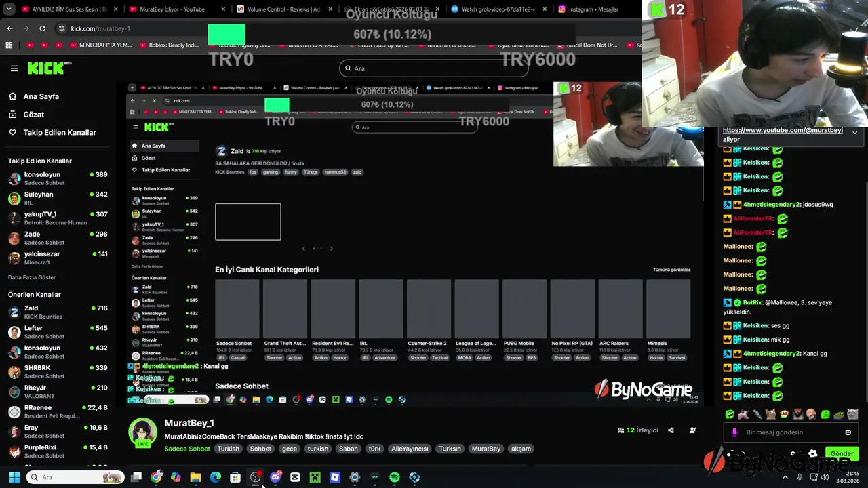Screen dimensions: 868x488
Task: Open the Kick hamburger sidebar menu
Action: (14, 68)
